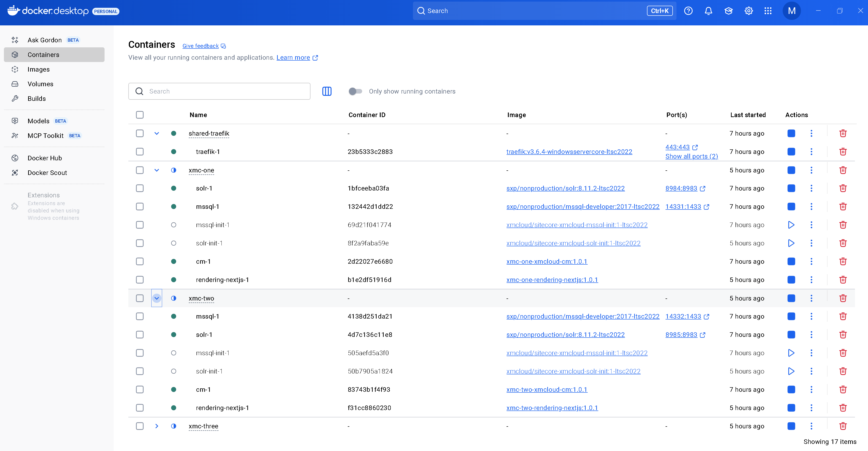
Task: Stop the xmc-one cm-1 container
Action: 791,261
